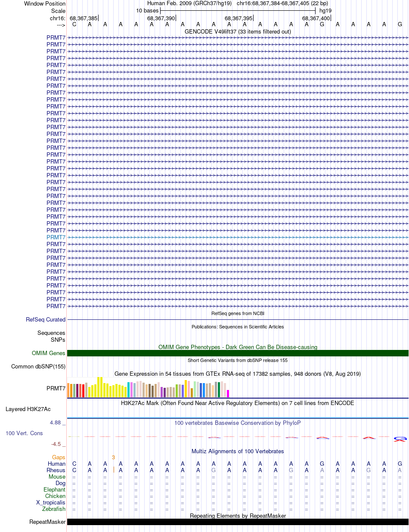Click the 4.88 PhyloP upper scale value
Screen dimensions: 409x532
tap(56, 423)
